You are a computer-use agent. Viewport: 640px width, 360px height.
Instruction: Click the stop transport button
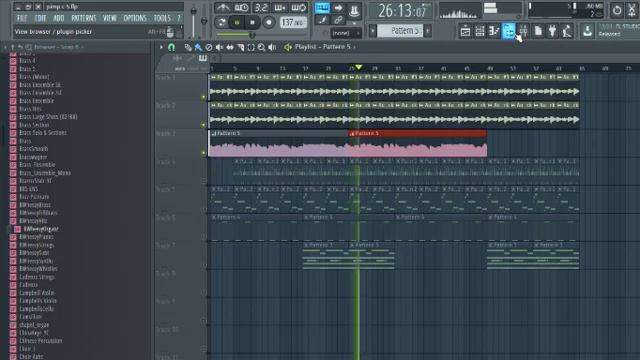252,22
